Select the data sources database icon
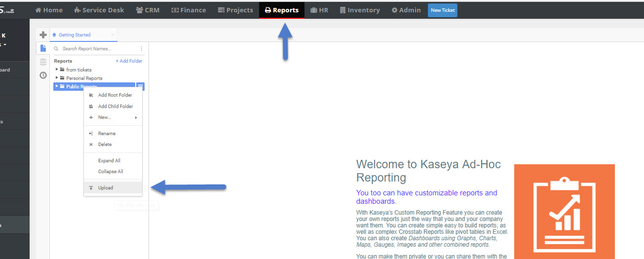The width and height of the screenshot is (644, 259). click(43, 62)
